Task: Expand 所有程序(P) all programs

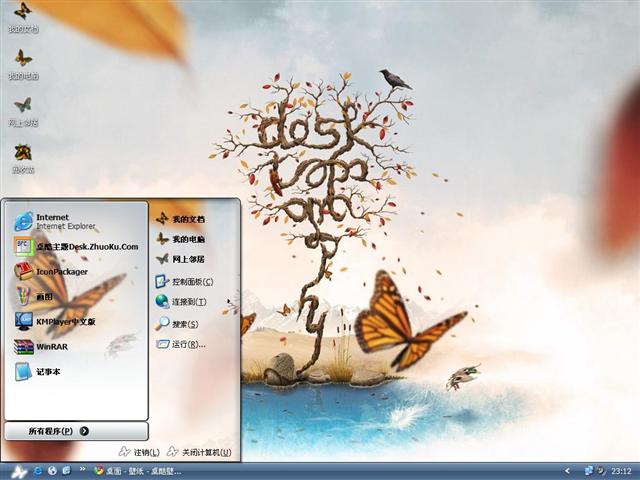Action: click(76, 431)
